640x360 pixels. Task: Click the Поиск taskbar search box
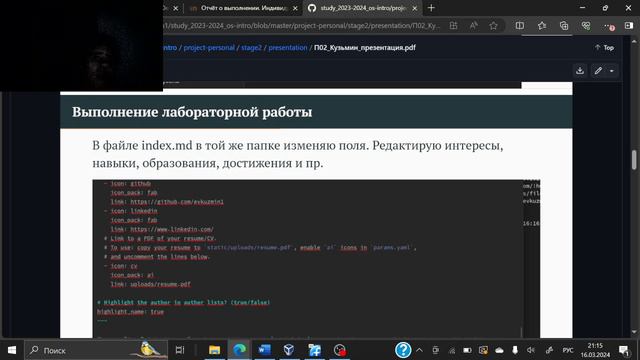click(96, 350)
